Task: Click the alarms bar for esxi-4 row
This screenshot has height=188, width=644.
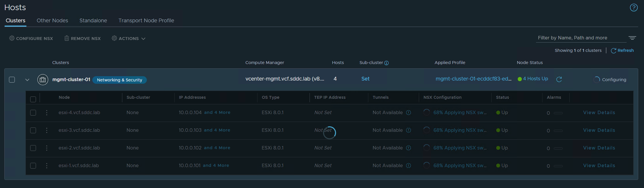Action: (558, 113)
